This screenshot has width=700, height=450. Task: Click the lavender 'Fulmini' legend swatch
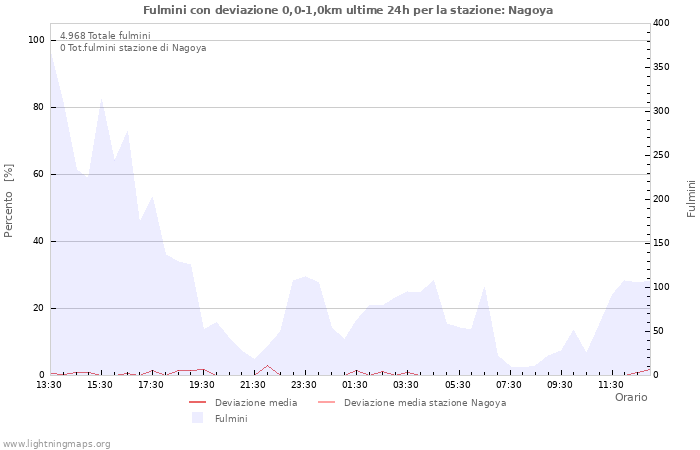pos(197,418)
